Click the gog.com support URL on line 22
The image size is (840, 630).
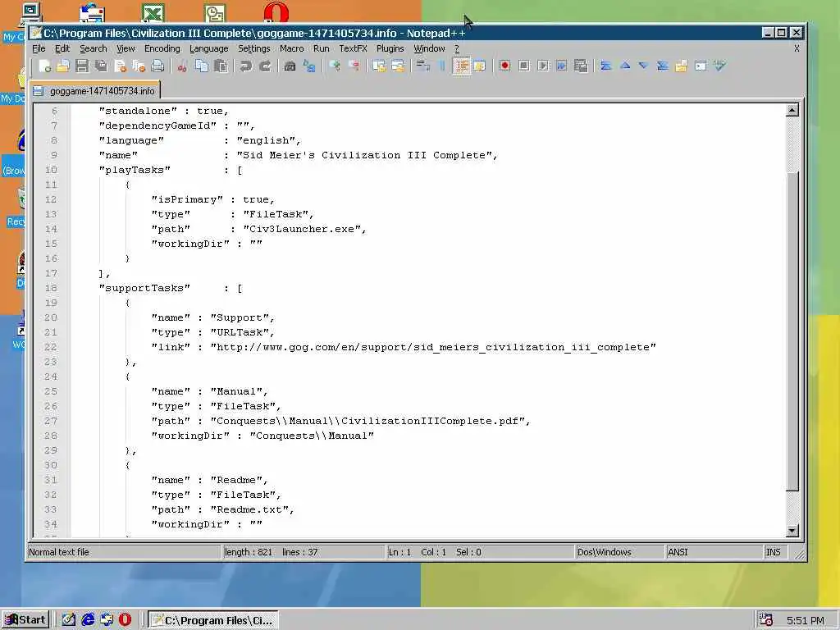tap(433, 347)
